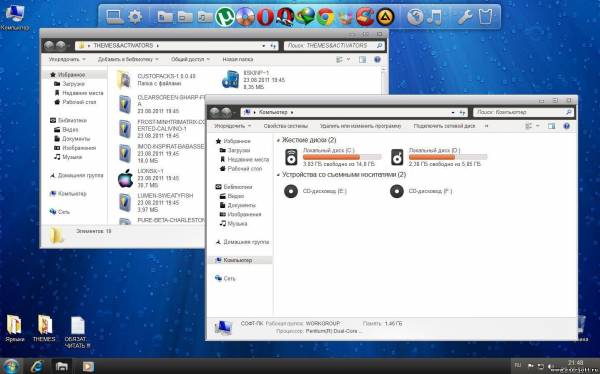600x374 pixels.
Task: Toggle preview pane in THEMES&ACTIVATORS window
Action: 362,59
